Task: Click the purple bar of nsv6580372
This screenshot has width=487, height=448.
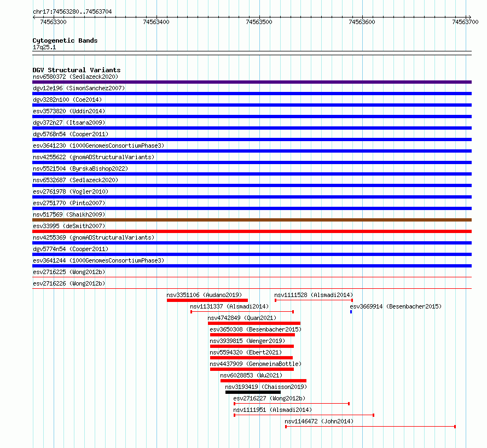Action: (252, 82)
